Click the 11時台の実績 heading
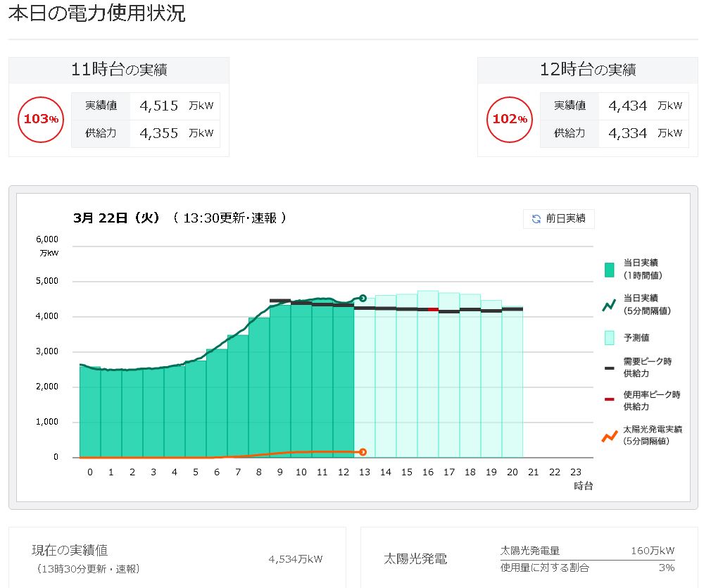The width and height of the screenshot is (711, 588). click(119, 70)
